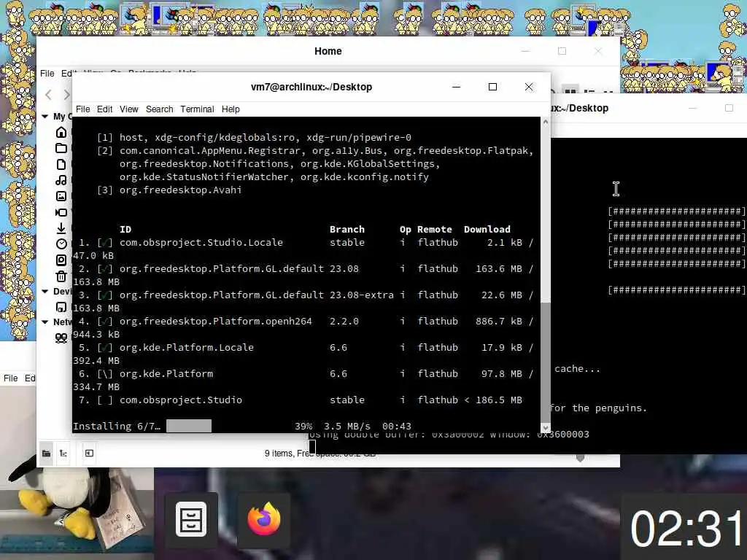Click the Branch column header

tap(347, 229)
